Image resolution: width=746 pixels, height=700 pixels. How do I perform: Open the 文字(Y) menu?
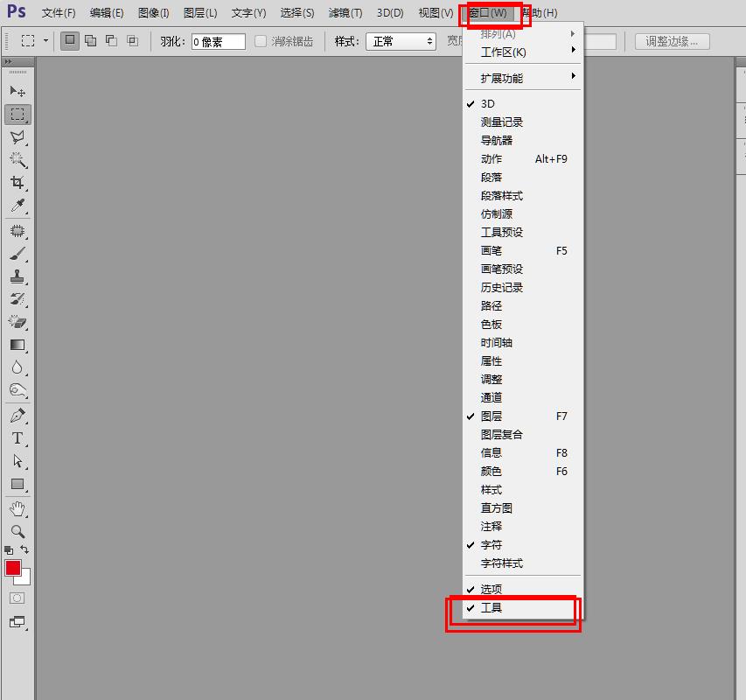tap(249, 13)
